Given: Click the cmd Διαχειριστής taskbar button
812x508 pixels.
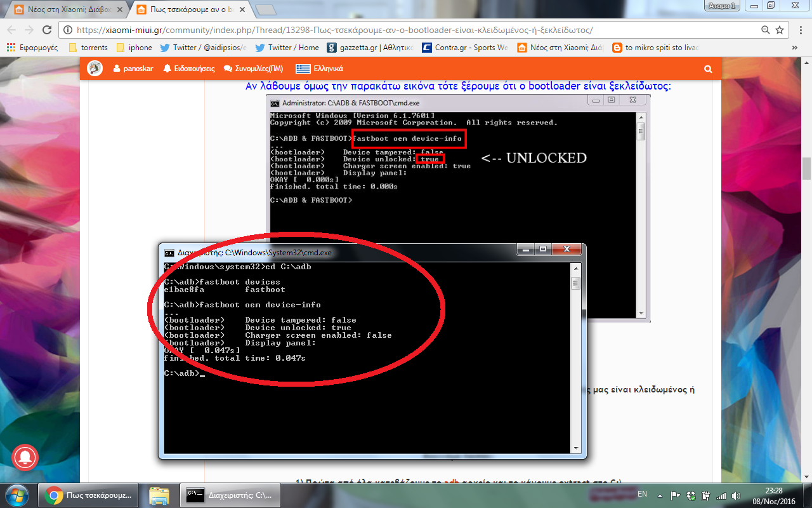Looking at the screenshot, I should (230, 495).
